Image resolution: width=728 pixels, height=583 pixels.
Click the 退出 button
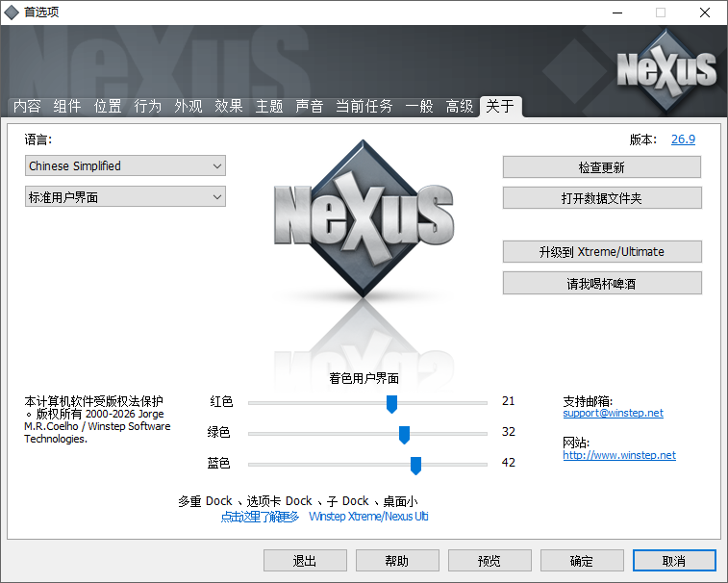pos(305,561)
